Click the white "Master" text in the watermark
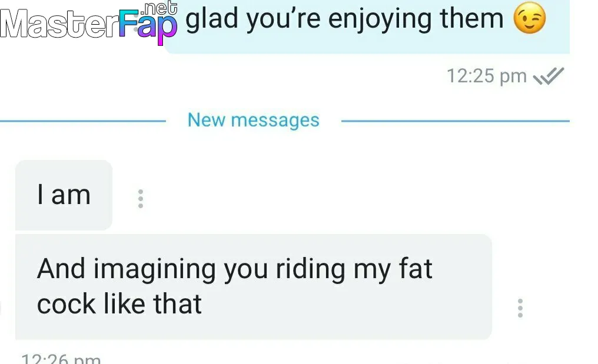598x364 pixels. pos(59,24)
